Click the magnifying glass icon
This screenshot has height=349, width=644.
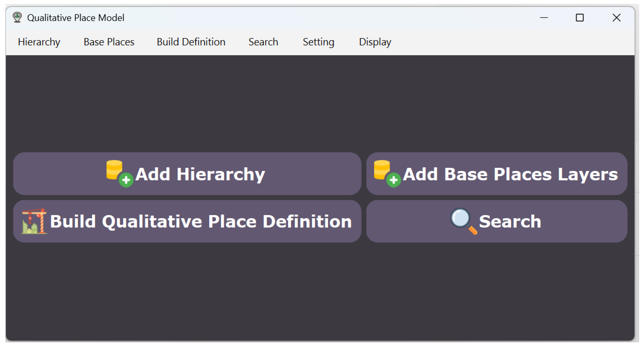[463, 221]
